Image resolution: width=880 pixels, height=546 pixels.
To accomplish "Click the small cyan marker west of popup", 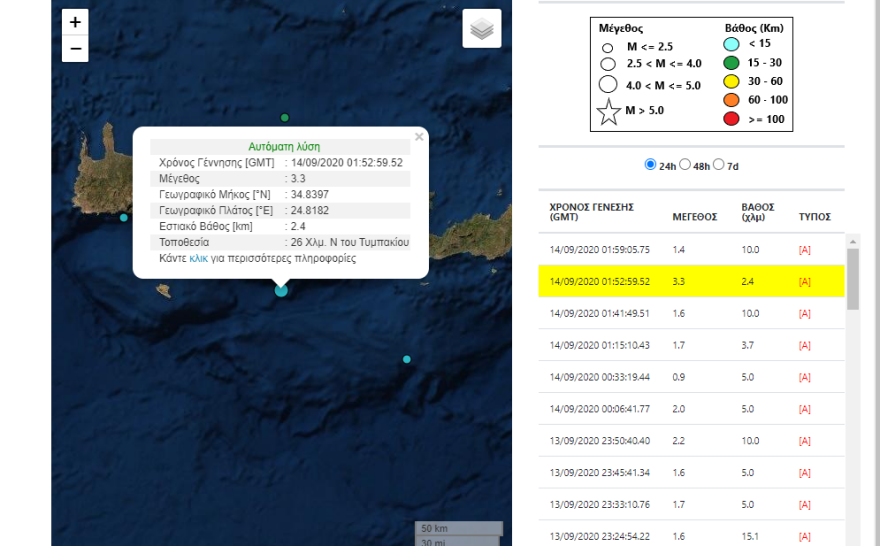I will tap(124, 217).
